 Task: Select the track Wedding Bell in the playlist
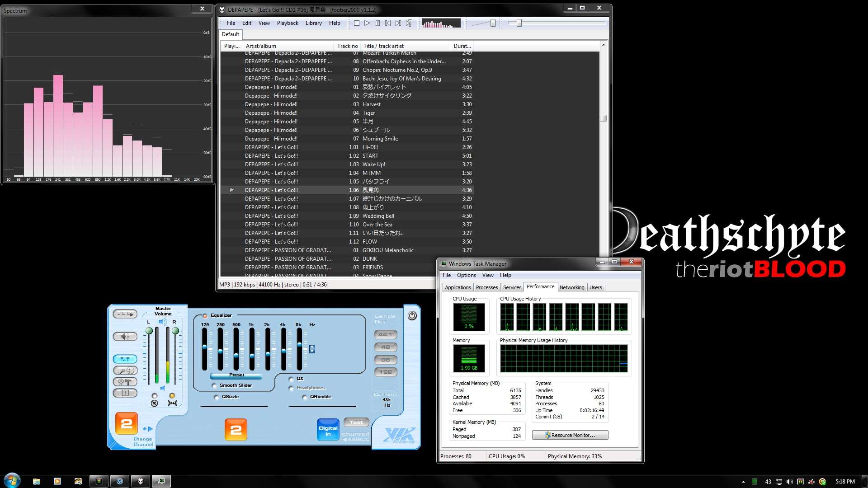379,216
